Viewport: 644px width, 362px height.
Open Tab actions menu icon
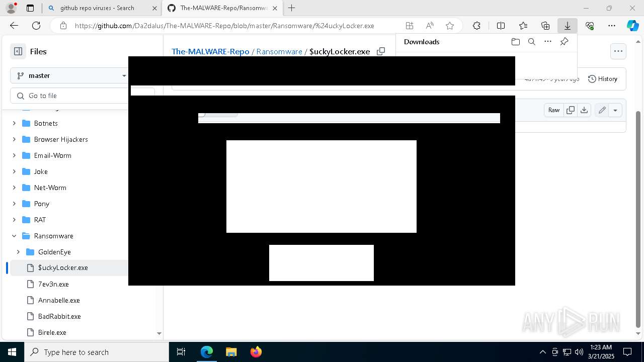[30, 8]
